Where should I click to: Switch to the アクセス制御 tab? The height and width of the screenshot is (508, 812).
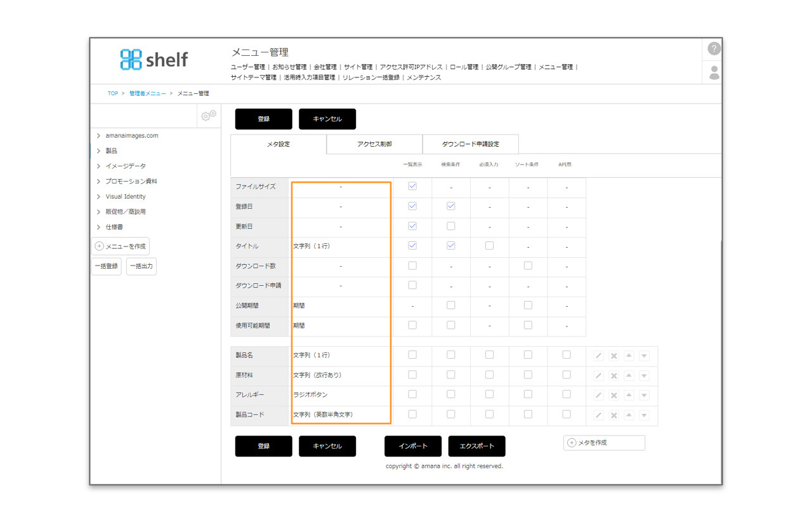pos(374,144)
